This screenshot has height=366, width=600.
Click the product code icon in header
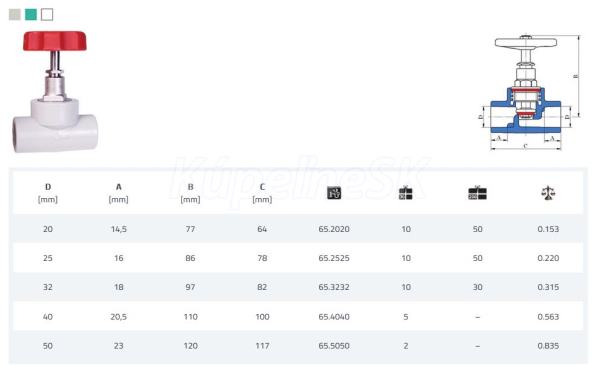(334, 193)
